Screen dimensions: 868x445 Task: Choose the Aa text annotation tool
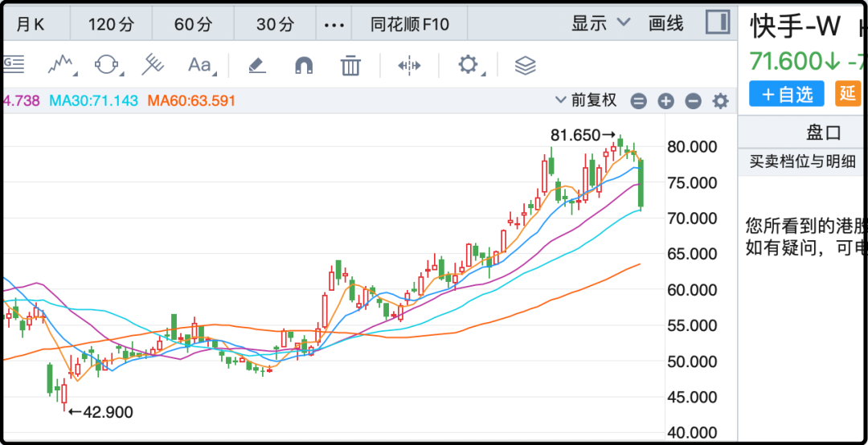pos(200,64)
